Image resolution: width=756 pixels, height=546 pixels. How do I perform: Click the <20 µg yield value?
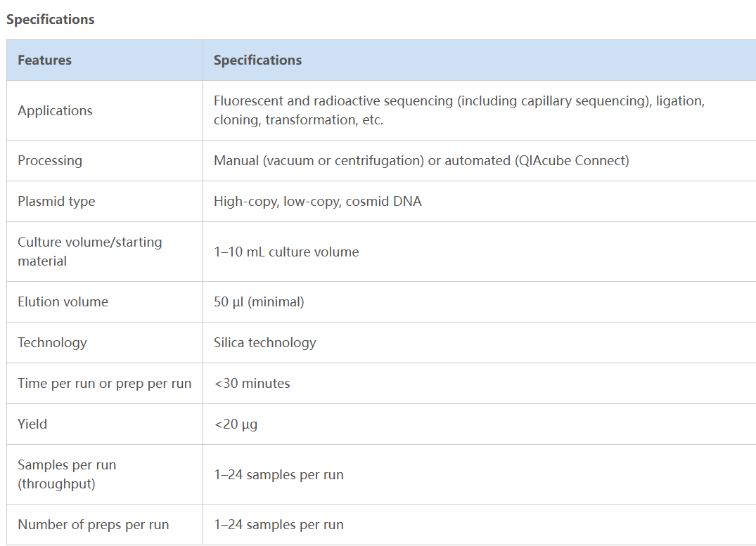[x=236, y=424]
